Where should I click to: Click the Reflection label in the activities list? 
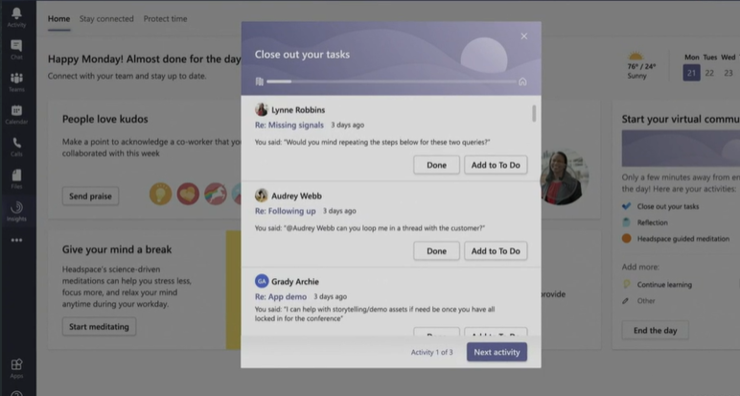pyautogui.click(x=652, y=222)
